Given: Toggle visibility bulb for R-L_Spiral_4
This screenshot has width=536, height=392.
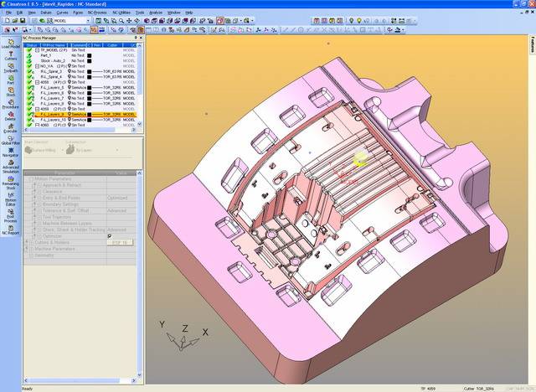Looking at the screenshot, I should pos(70,77).
